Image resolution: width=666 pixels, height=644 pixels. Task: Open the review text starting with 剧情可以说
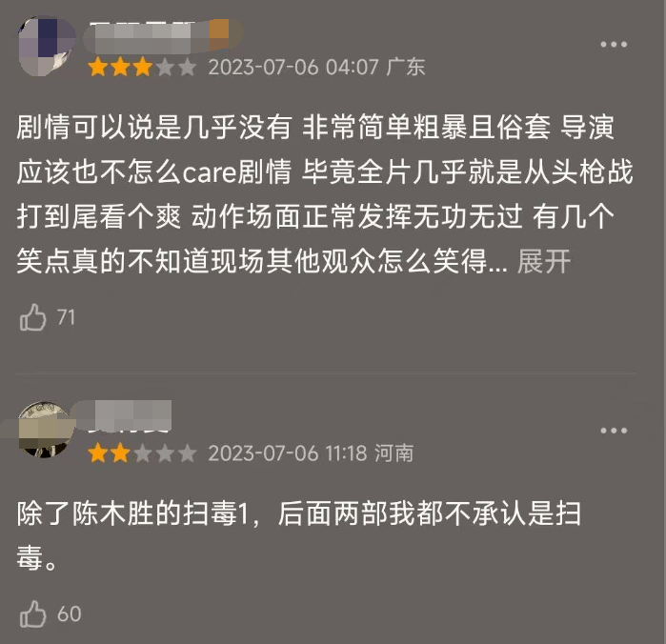(325, 194)
